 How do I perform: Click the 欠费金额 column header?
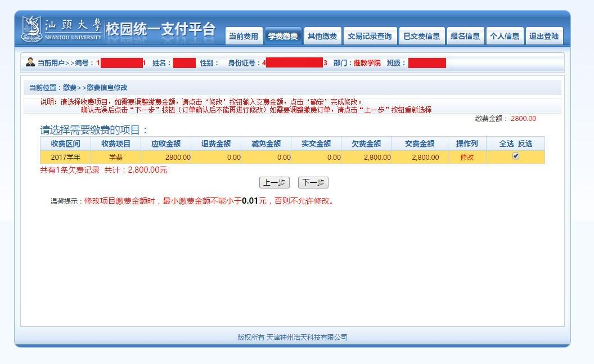point(366,143)
